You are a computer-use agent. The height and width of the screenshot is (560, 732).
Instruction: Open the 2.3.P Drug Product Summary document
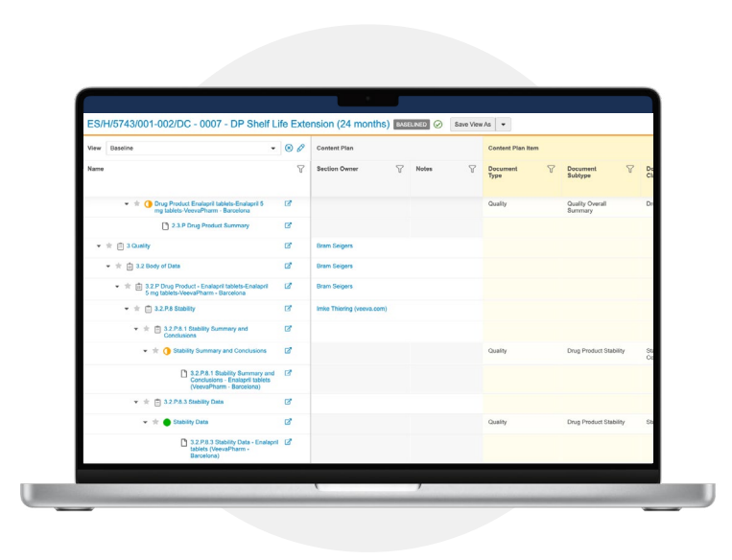[x=210, y=225]
